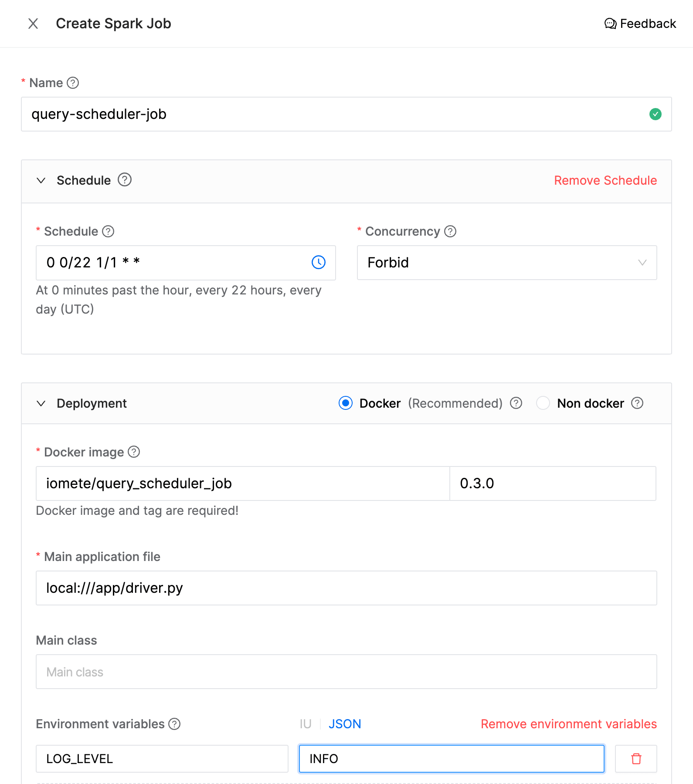Screen dimensions: 693x784
Task: Edit the Main application file field
Action: tap(346, 588)
